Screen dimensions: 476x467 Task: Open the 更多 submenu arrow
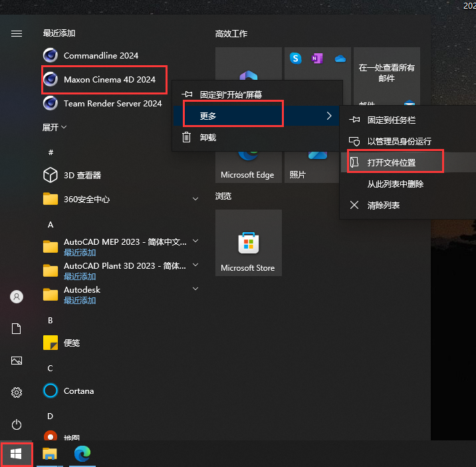click(x=329, y=116)
